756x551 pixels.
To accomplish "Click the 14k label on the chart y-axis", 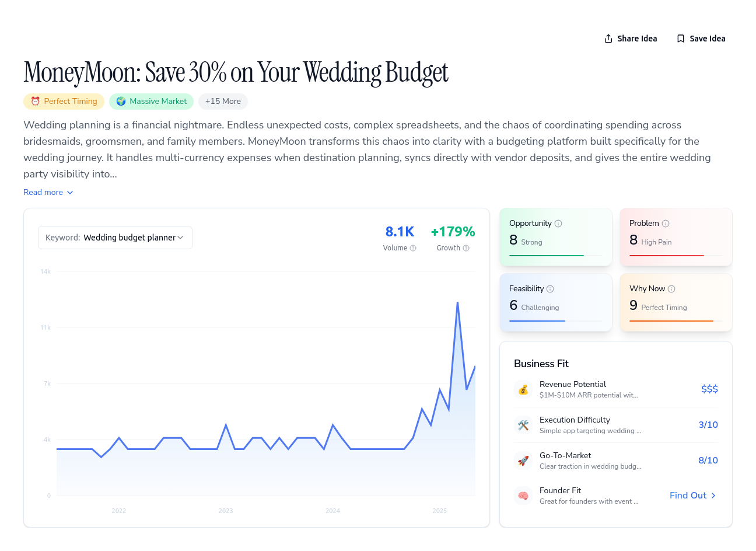I will click(45, 271).
